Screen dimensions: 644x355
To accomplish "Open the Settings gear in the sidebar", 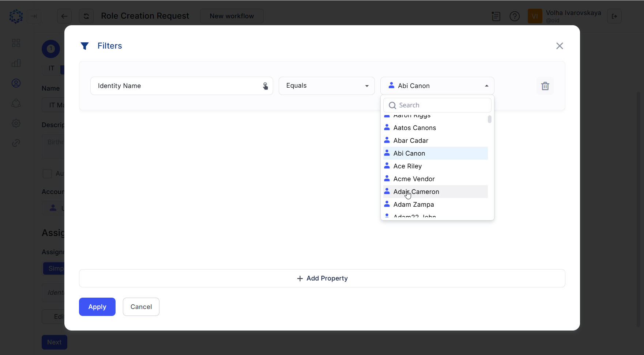I will (x=16, y=123).
